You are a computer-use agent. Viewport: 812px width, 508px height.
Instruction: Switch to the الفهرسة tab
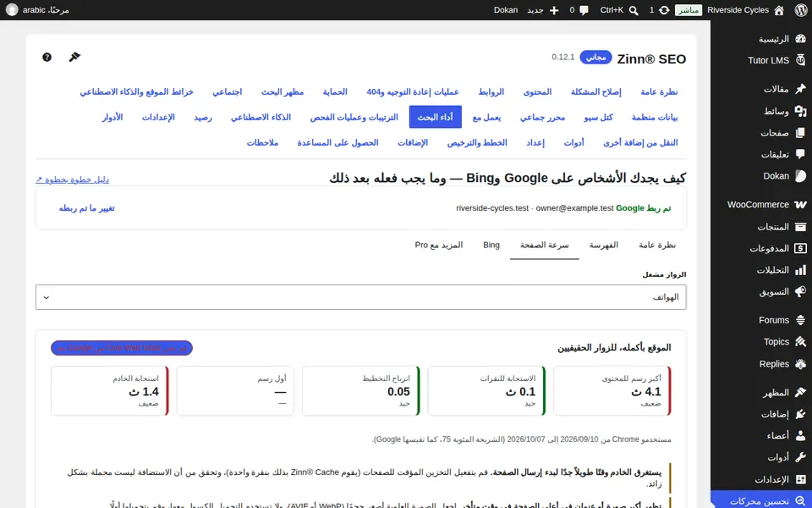[x=604, y=246]
